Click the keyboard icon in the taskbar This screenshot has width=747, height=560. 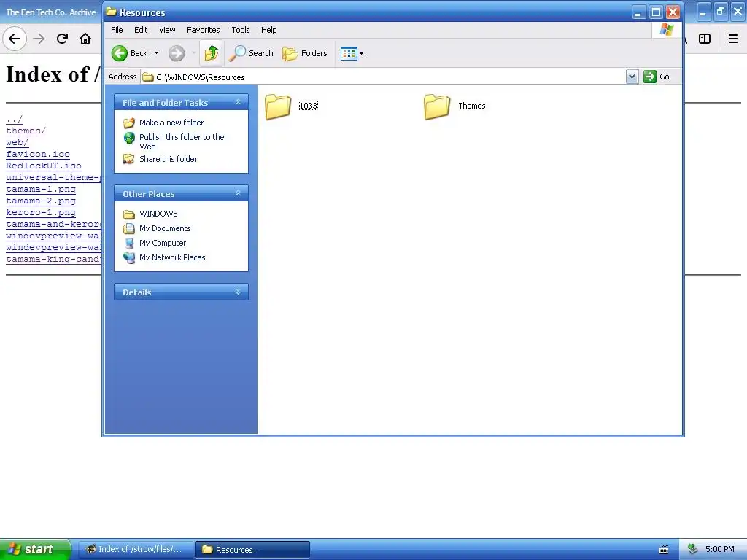(664, 550)
